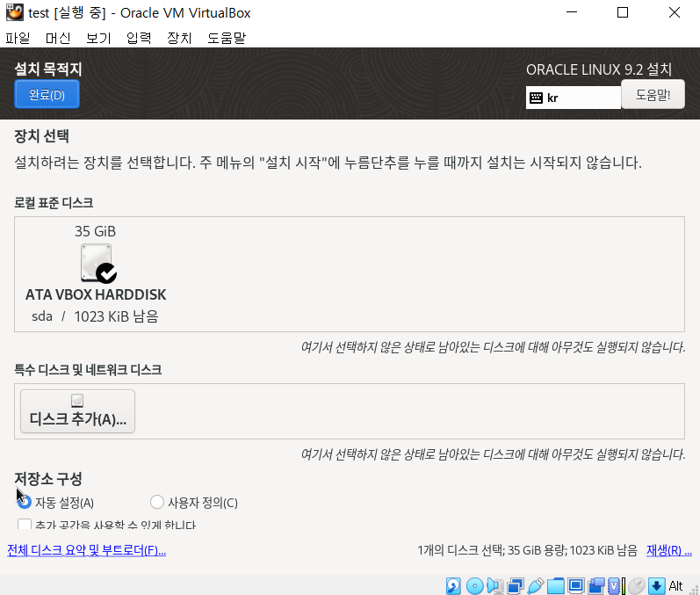Click the sda / 1023 KiB 남음 text
The height and width of the screenshot is (595, 700).
[95, 316]
